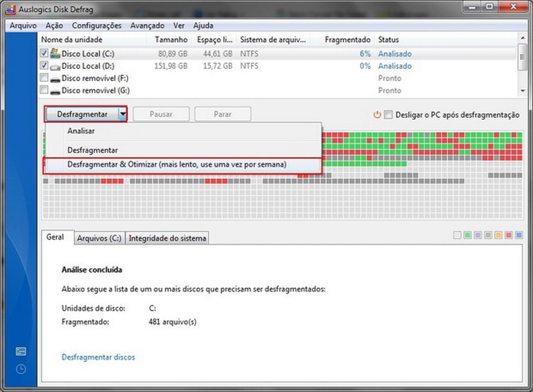The height and width of the screenshot is (392, 533).
Task: Click the gray legend swatch
Action: pos(488,235)
